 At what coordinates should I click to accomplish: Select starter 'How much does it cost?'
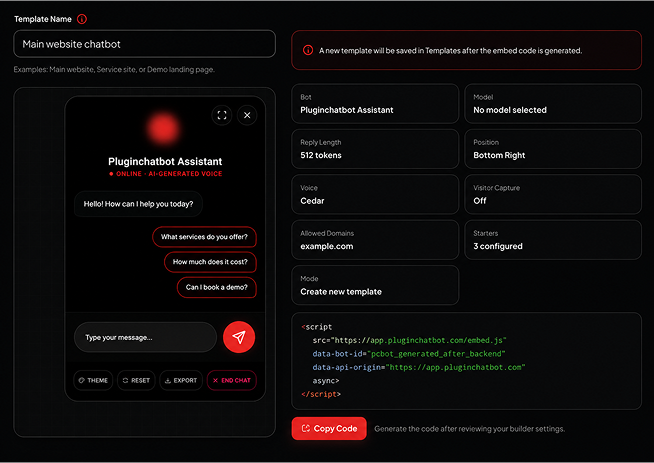[210, 262]
